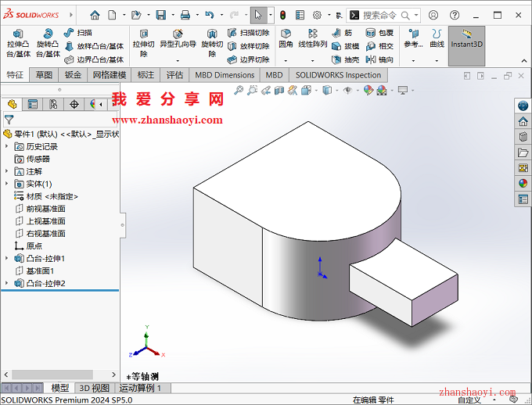Viewport: 532px width, 405px height.
Task: Open the Linear Pattern (线性阵列) dropdown arrow
Action: tap(312, 59)
